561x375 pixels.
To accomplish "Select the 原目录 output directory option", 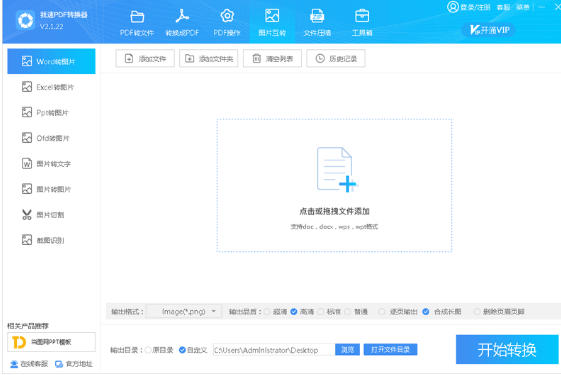I will click(x=159, y=350).
